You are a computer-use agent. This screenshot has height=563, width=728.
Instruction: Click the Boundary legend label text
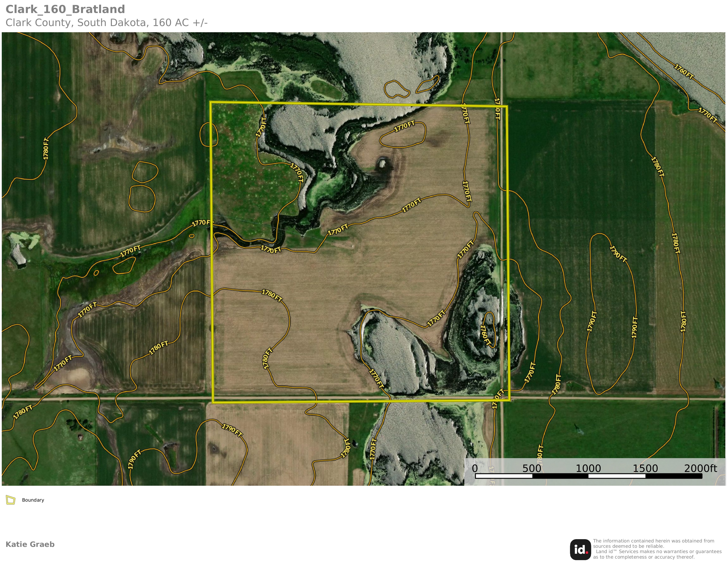click(x=33, y=500)
